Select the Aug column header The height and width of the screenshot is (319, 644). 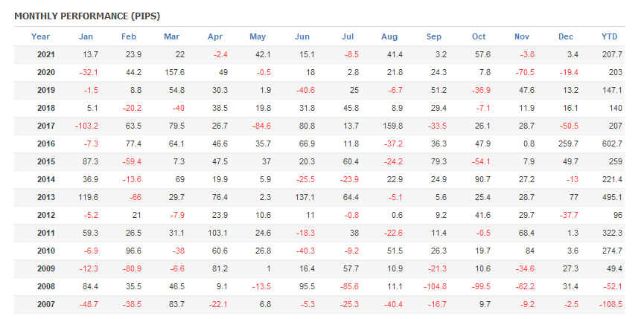coord(389,36)
